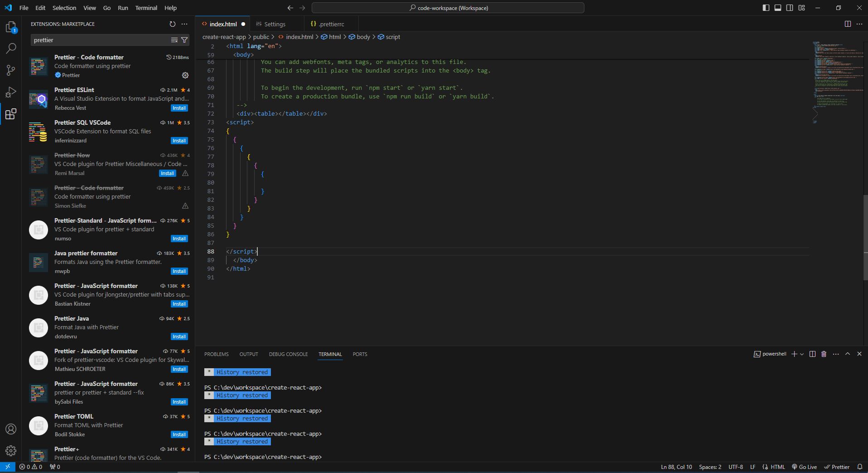Click Go Live in status bar
The width and height of the screenshot is (868, 473).
804,467
